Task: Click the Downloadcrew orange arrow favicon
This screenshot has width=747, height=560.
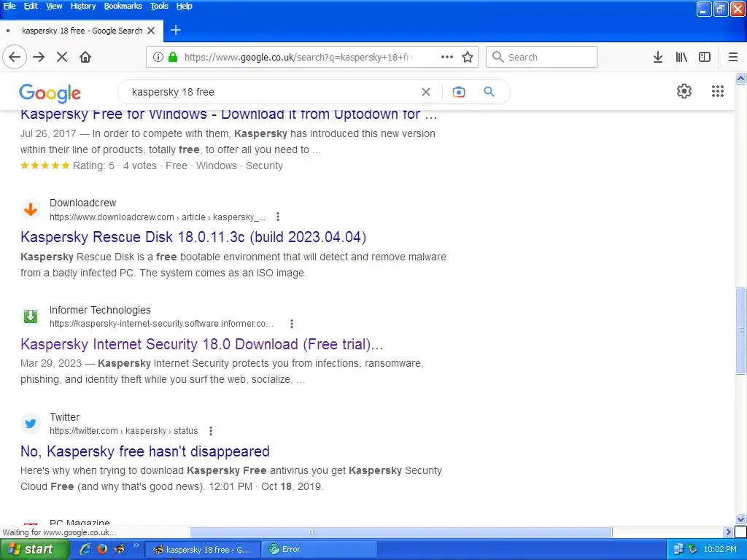Action: 31,209
